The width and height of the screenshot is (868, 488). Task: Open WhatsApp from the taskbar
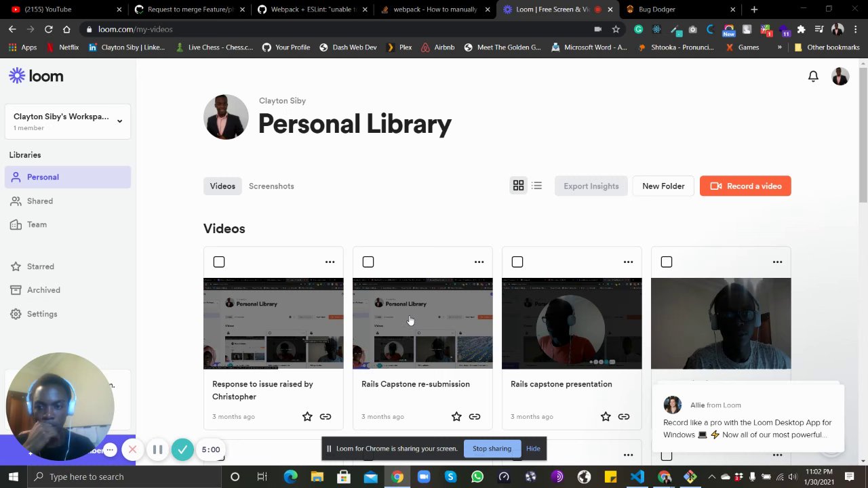(x=477, y=476)
